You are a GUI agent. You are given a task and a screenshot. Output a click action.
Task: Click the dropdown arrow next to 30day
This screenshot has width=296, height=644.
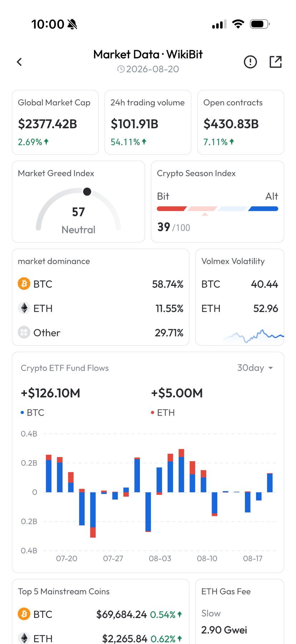271,368
